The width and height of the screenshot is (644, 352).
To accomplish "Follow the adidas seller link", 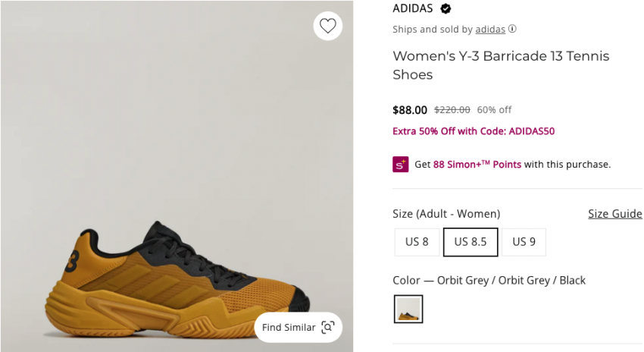I will tap(490, 30).
